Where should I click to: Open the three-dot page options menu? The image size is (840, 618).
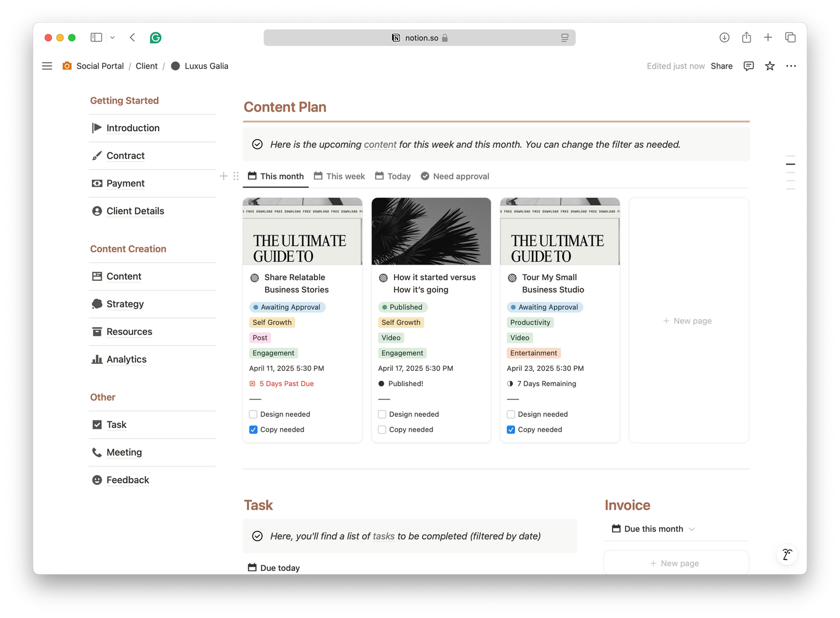(x=791, y=66)
